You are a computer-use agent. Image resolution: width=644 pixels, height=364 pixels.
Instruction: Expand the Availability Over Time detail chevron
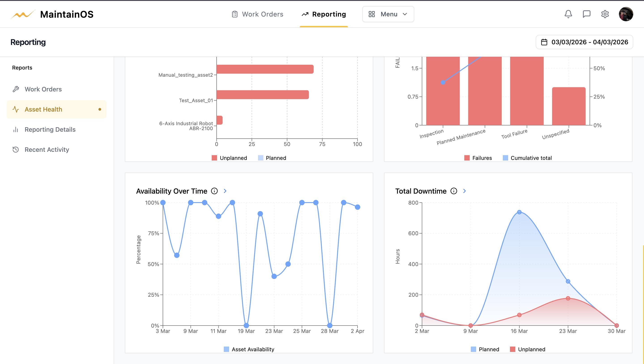pyautogui.click(x=225, y=191)
